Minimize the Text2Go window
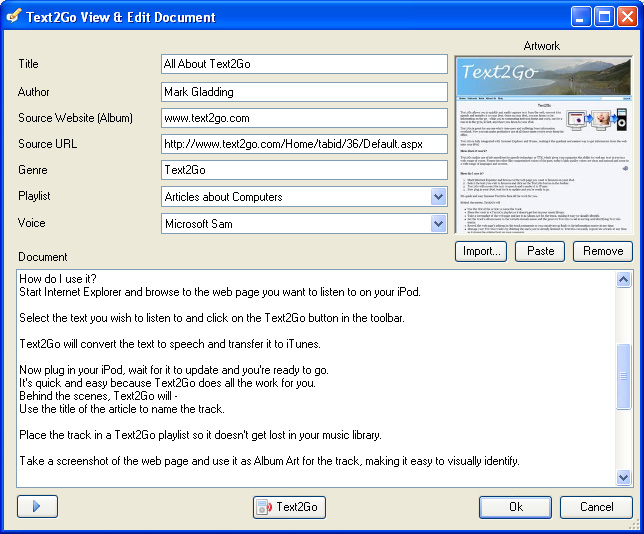Viewport: 644px width, 534px height. point(580,17)
